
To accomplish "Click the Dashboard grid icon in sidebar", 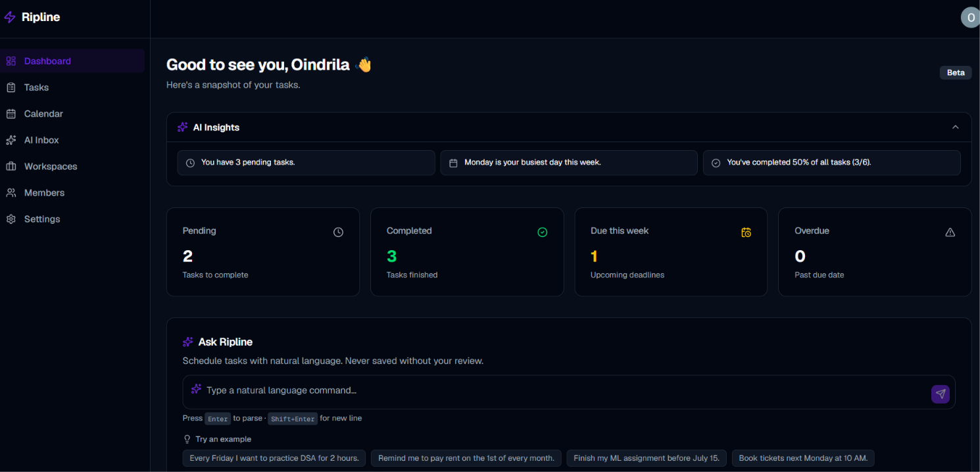I will click(x=11, y=61).
